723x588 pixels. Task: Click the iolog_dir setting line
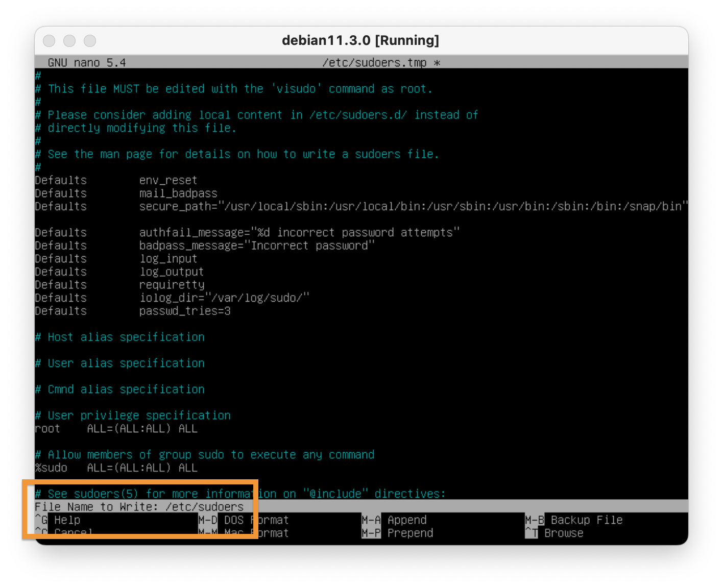point(224,298)
